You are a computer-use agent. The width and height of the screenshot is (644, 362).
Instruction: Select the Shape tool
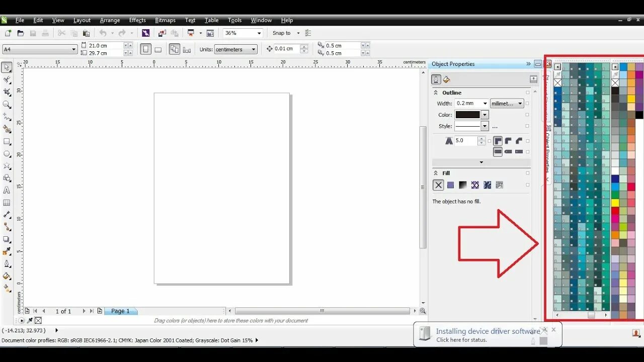pyautogui.click(x=7, y=80)
